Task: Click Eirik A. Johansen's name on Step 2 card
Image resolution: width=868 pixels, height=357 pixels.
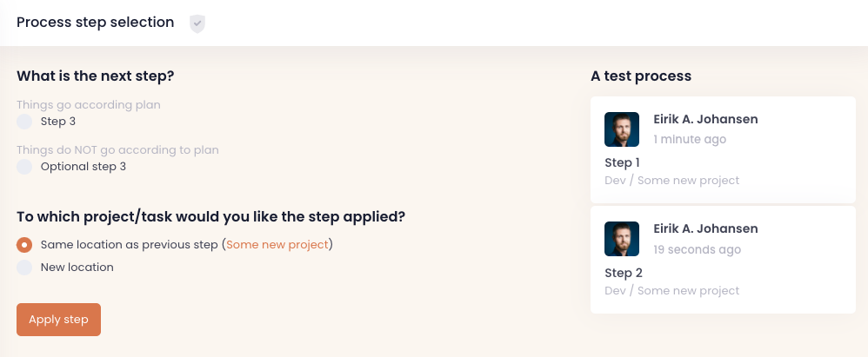Action: 705,228
